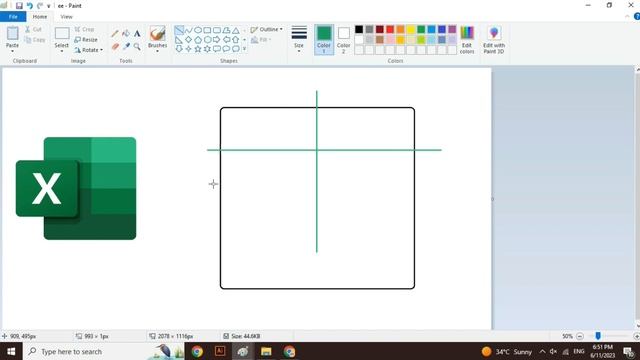The width and height of the screenshot is (640, 360).
Task: Pick the purple color swatch
Action: (x=452, y=29)
